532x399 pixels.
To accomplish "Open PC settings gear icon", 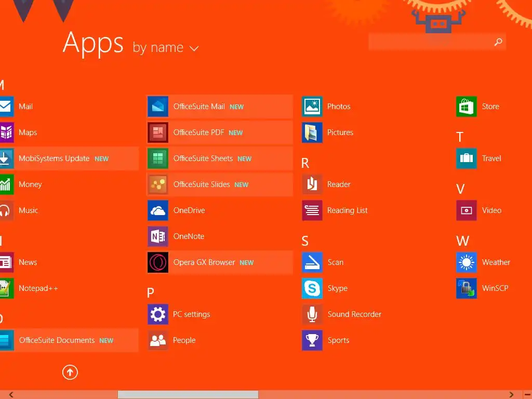I will coord(158,314).
